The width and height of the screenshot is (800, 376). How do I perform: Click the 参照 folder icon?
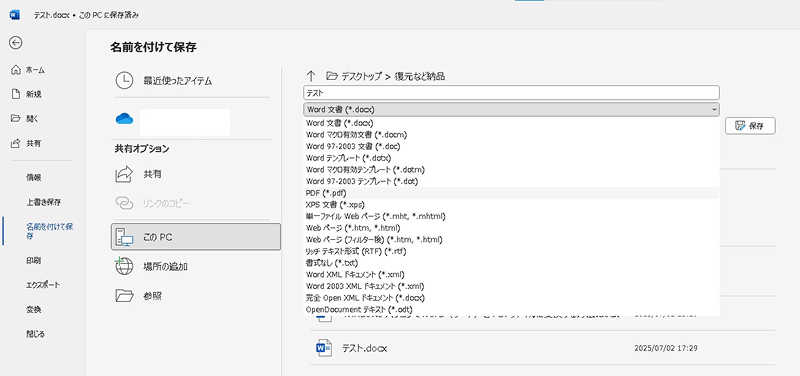click(124, 295)
